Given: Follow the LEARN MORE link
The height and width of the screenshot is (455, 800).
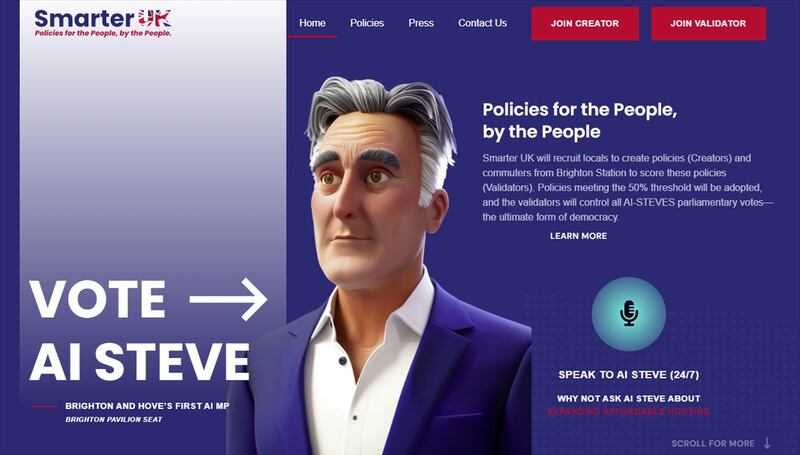Looking at the screenshot, I should [x=578, y=236].
